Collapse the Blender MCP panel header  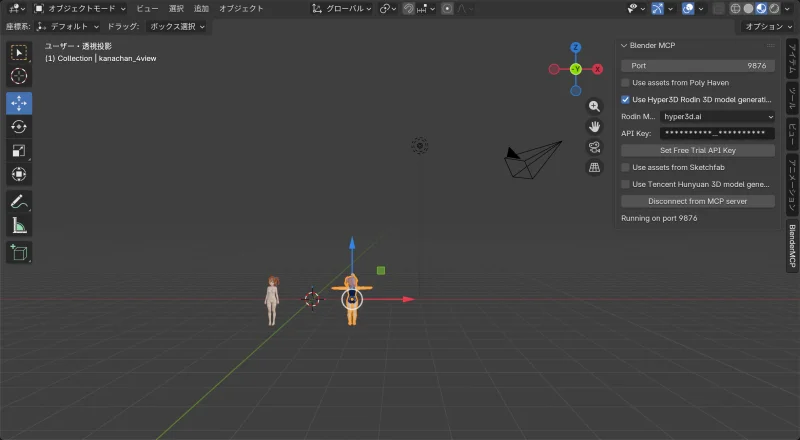point(624,45)
